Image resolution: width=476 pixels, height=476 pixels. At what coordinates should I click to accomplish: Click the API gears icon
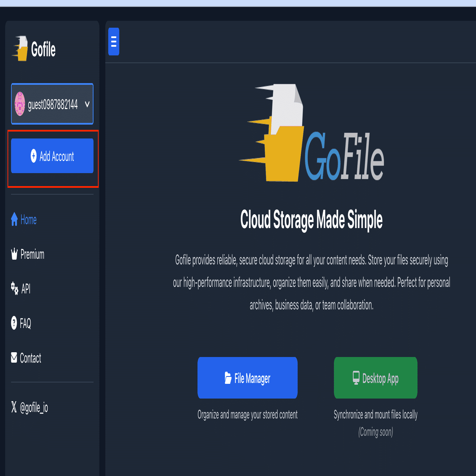(15, 288)
